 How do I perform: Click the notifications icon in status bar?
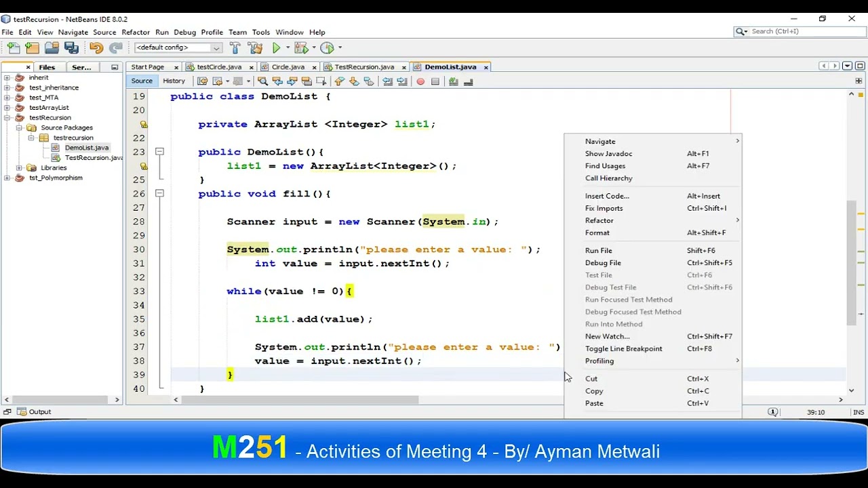point(772,412)
